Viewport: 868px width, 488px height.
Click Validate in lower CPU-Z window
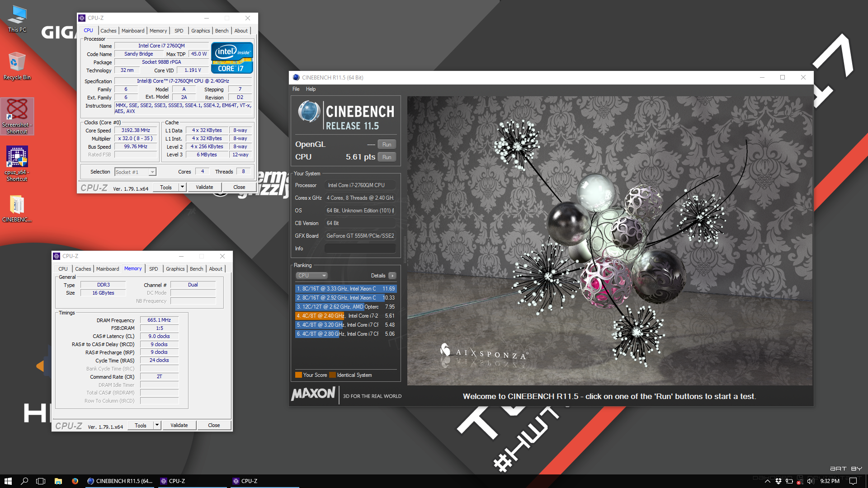coord(179,425)
